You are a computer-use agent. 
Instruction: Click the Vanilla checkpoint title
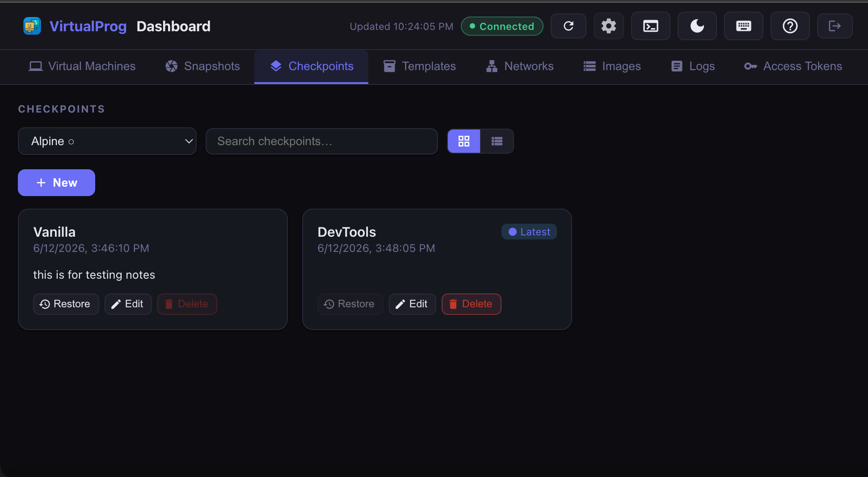pos(55,232)
